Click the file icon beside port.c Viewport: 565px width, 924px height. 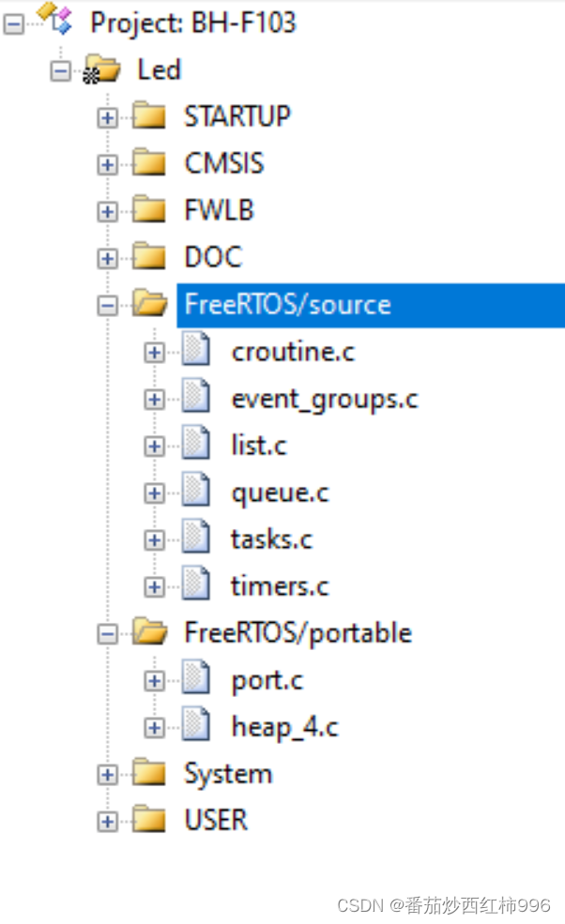pyautogui.click(x=198, y=679)
